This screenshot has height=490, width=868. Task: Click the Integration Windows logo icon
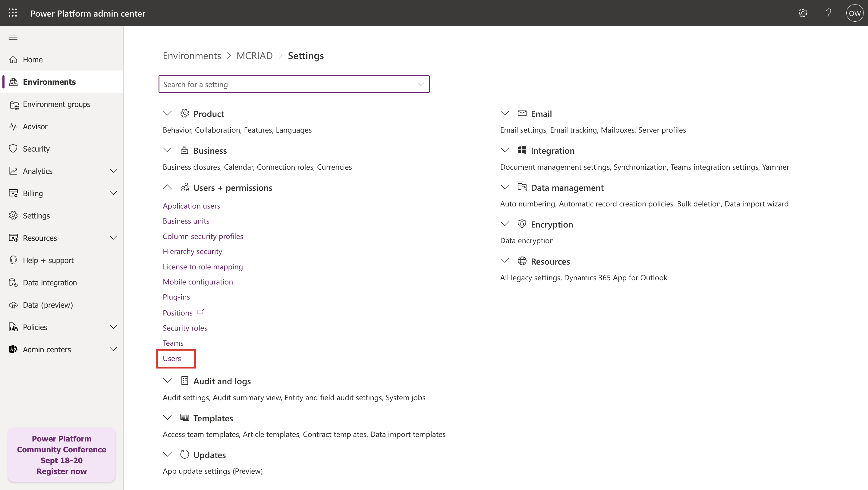(x=522, y=150)
